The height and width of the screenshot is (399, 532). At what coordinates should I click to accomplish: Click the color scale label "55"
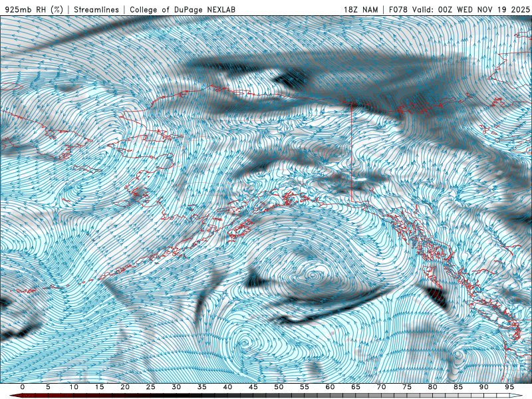[x=305, y=387]
